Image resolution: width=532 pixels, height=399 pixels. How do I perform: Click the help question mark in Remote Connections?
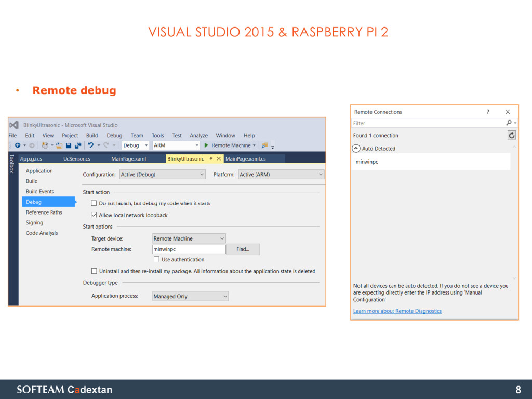(x=488, y=112)
